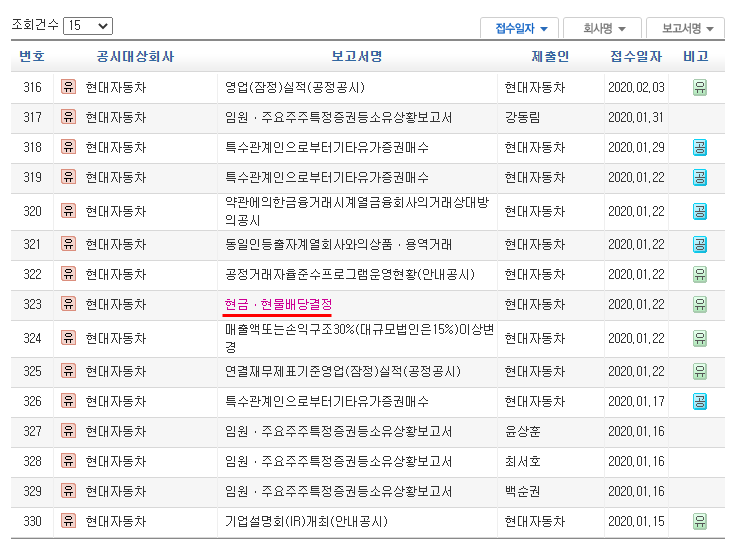Sort by 접수일자 tab

(x=519, y=28)
